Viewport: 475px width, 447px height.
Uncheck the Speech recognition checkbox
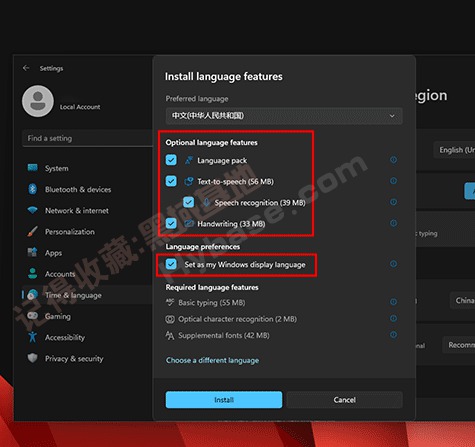(188, 202)
